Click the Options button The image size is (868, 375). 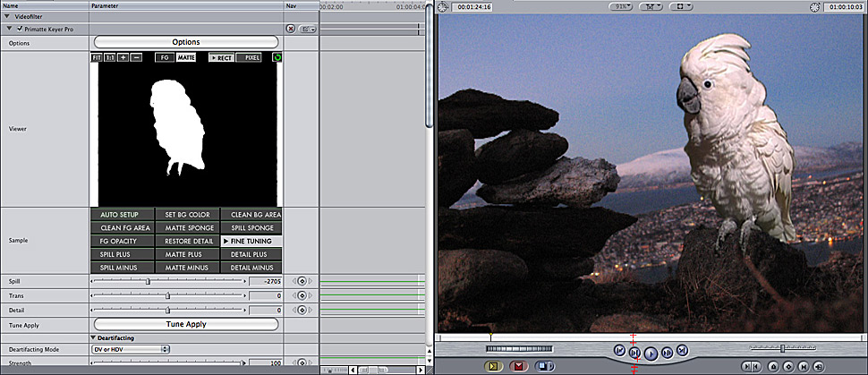[186, 42]
